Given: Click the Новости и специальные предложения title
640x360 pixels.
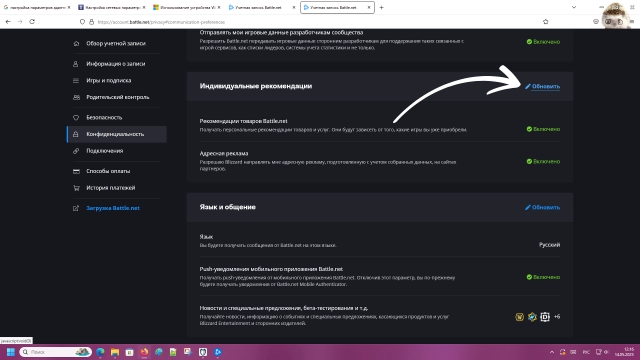Looking at the screenshot, I should point(284,308).
